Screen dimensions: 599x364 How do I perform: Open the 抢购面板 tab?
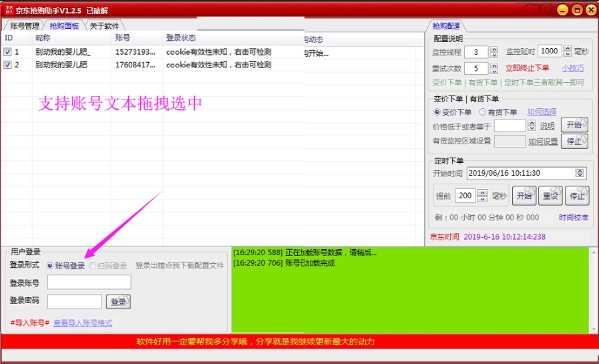click(64, 26)
